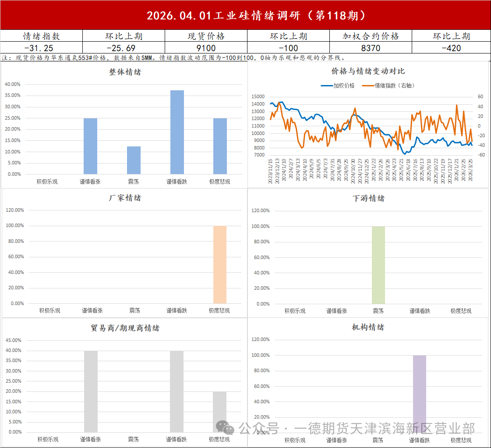Click the 情绪指数 header cell
491x448 pixels.
point(42,36)
